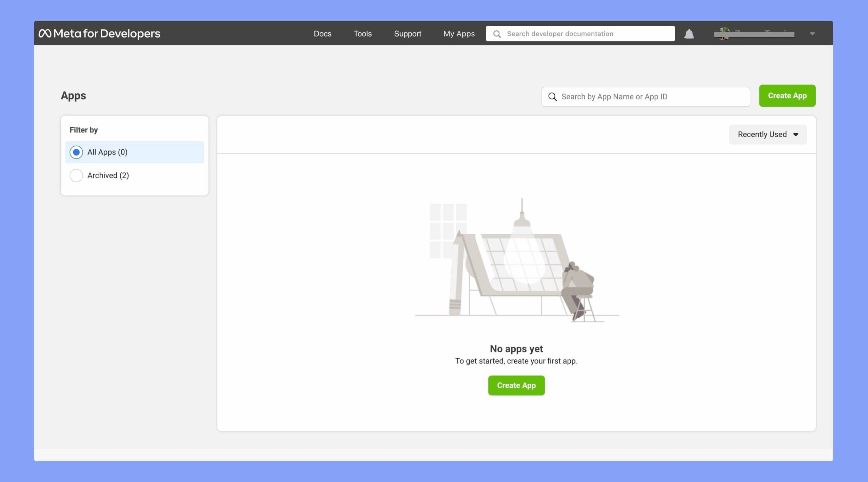Click the green Create App button top right
This screenshot has height=482, width=868.
[x=787, y=96]
